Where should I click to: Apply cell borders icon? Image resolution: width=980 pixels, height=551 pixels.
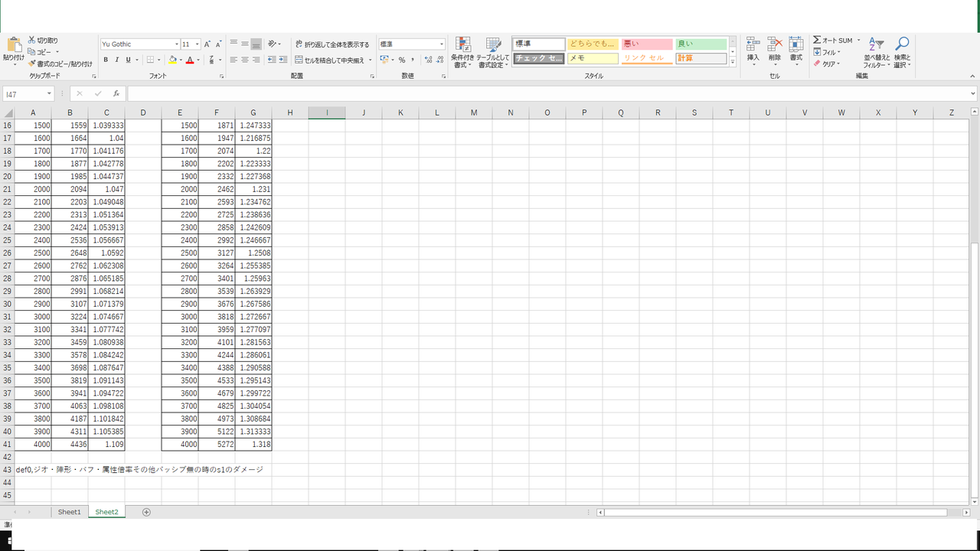coord(150,60)
